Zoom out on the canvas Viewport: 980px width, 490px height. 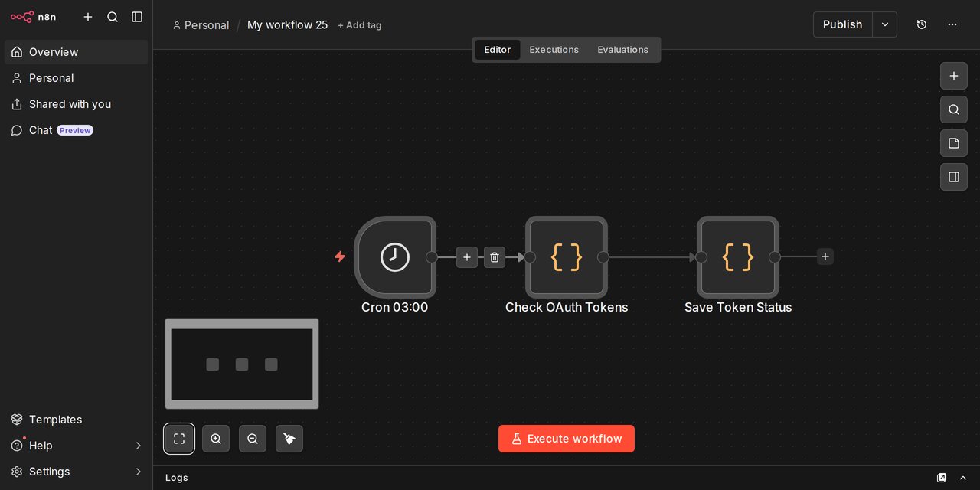(x=253, y=439)
